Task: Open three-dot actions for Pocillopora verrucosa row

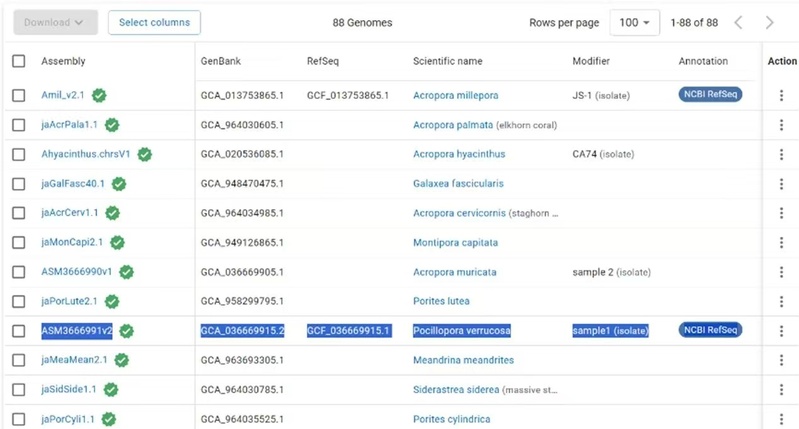Action: (781, 331)
